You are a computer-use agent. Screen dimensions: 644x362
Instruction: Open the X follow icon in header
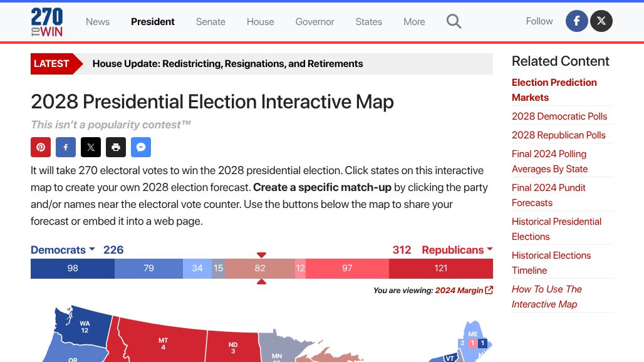[x=601, y=21]
